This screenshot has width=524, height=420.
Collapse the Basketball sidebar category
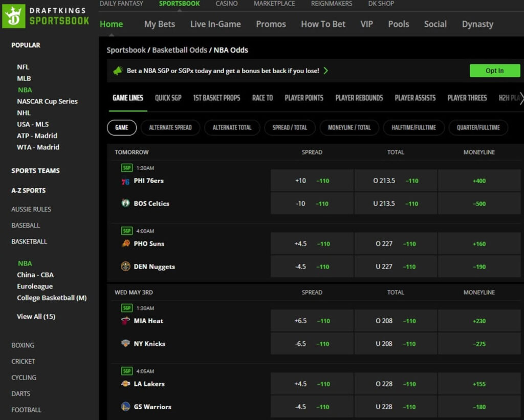(29, 241)
